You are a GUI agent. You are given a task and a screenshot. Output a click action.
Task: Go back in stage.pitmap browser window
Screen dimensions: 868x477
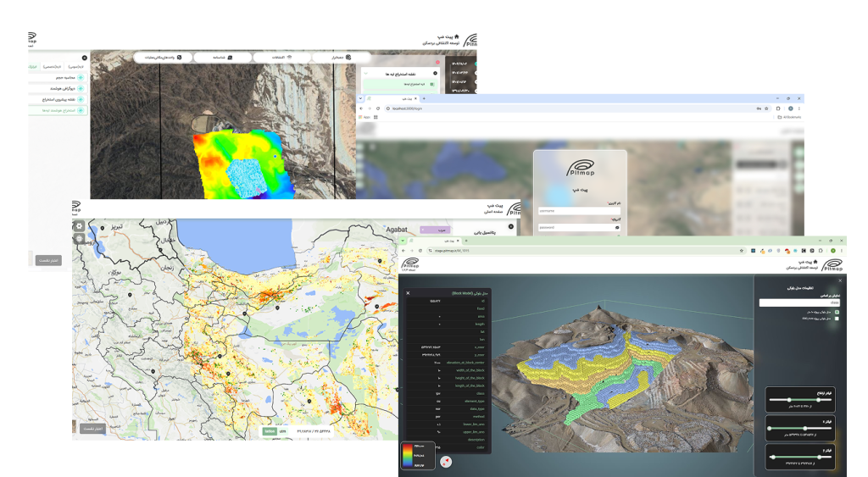403,251
